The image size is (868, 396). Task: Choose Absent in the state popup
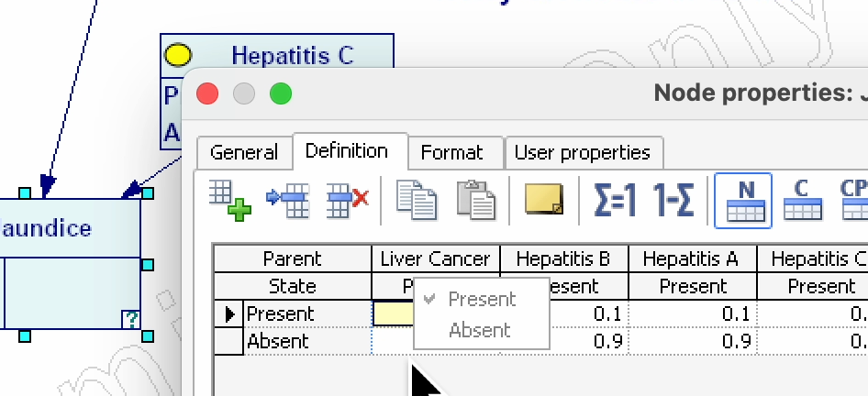click(x=482, y=330)
